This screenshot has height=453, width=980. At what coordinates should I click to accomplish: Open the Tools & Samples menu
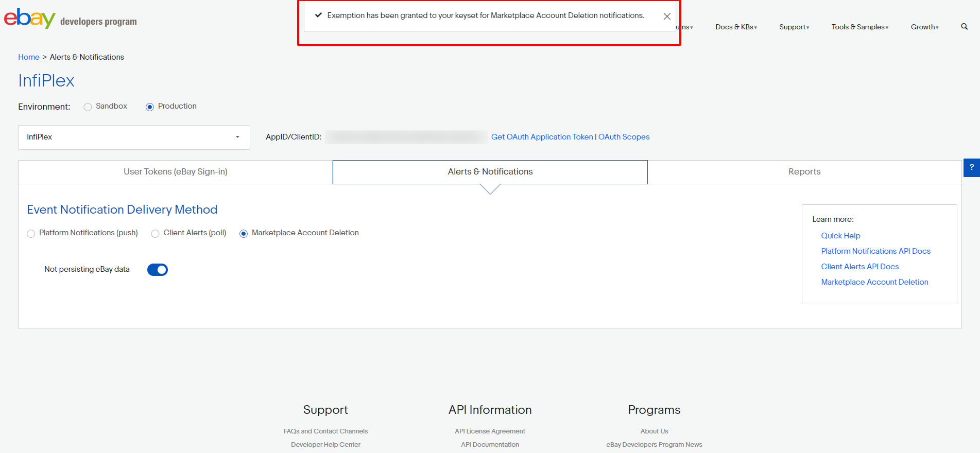point(859,27)
